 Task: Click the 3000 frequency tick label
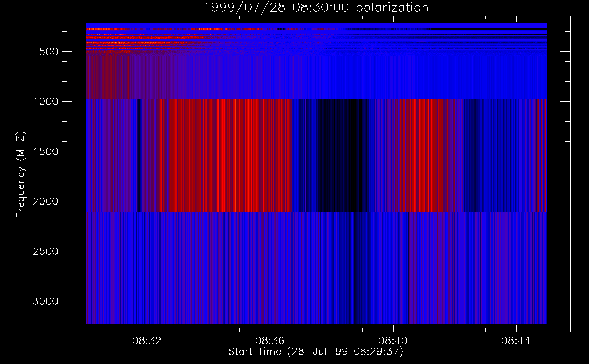click(x=46, y=301)
